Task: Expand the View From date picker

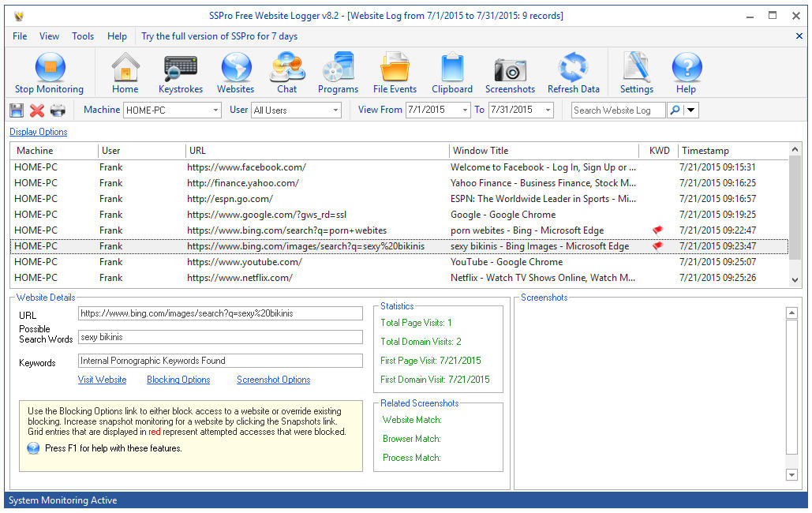Action: point(464,110)
